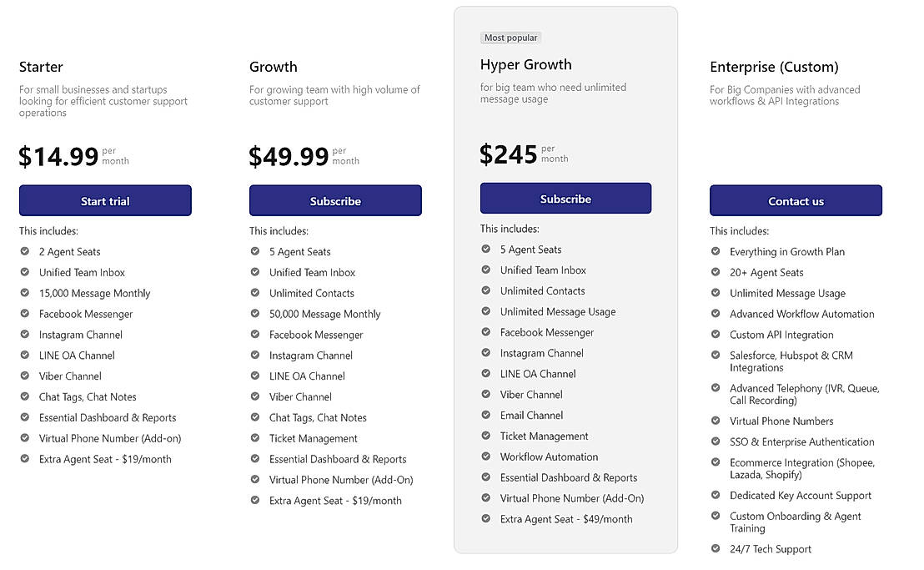Image resolution: width=924 pixels, height=570 pixels.
Task: Click checkmark icon next to Extra Agent Seat $49/month
Action: [486, 518]
